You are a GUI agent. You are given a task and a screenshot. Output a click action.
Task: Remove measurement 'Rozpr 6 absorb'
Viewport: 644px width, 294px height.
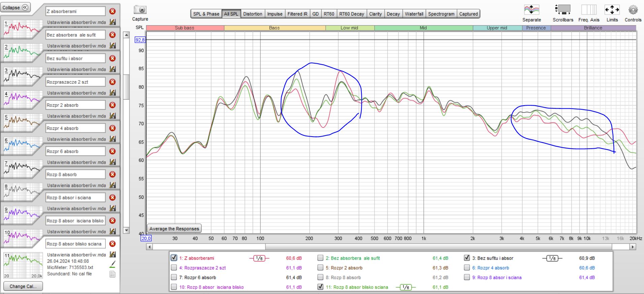pos(112,151)
